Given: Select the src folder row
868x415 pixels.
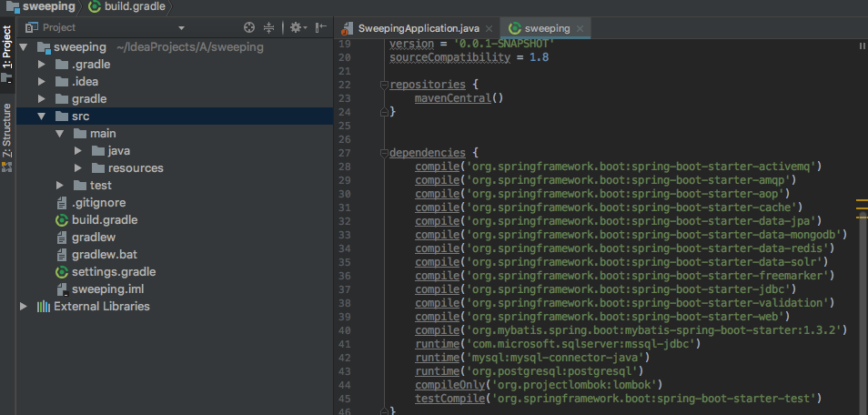Looking at the screenshot, I should coord(175,116).
